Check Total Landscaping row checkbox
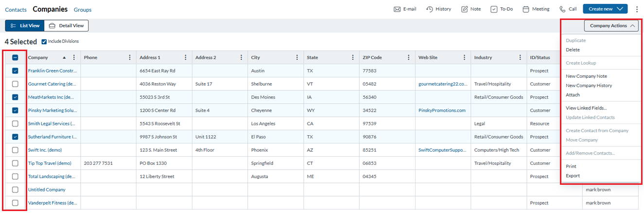This screenshot has width=644, height=213. tap(15, 177)
